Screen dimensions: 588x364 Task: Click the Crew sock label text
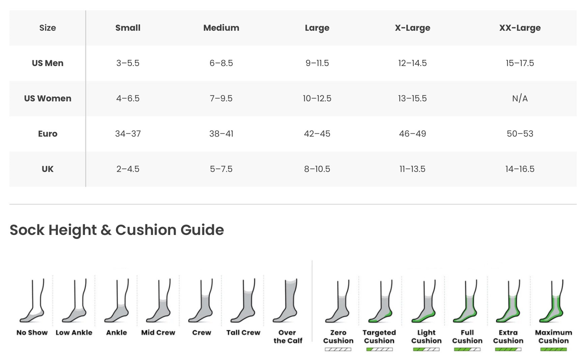point(202,333)
